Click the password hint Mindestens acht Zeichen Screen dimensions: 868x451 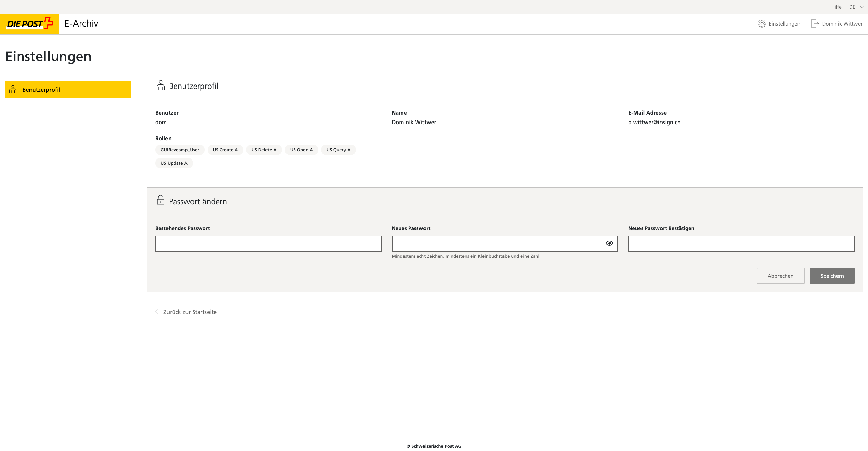click(466, 256)
